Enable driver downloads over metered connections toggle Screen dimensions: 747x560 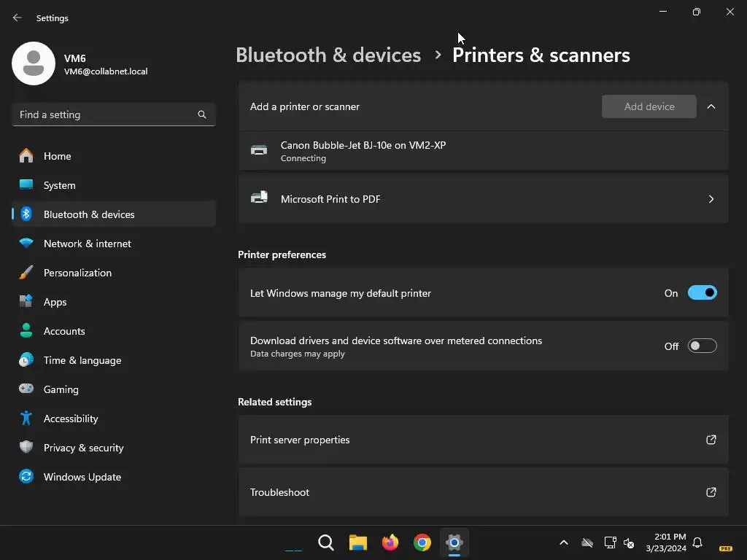tap(703, 346)
